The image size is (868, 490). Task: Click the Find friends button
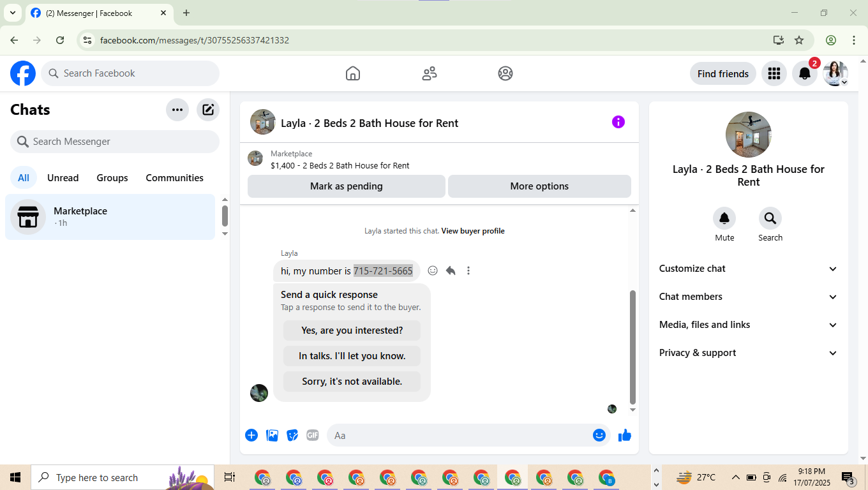(x=723, y=73)
